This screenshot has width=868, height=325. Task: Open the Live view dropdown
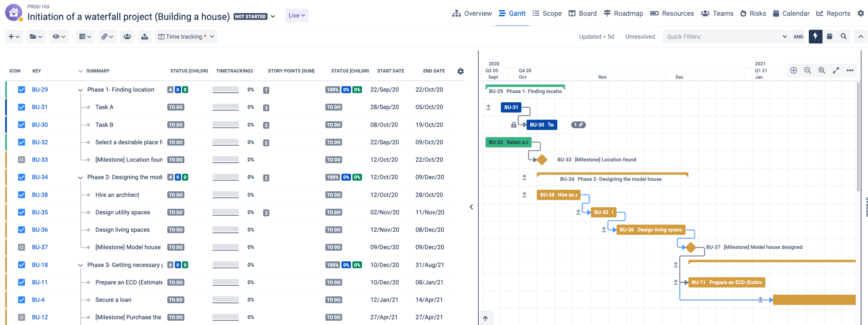tap(296, 15)
